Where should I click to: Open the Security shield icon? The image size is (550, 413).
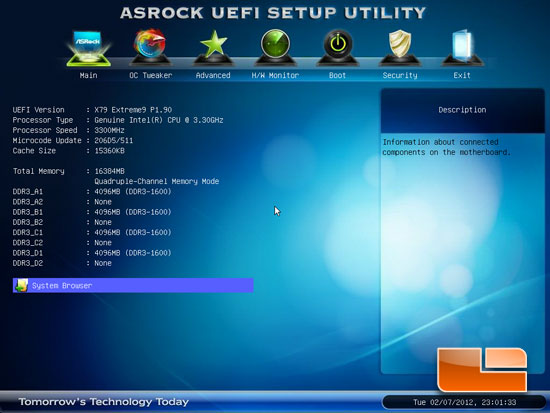coord(400,47)
